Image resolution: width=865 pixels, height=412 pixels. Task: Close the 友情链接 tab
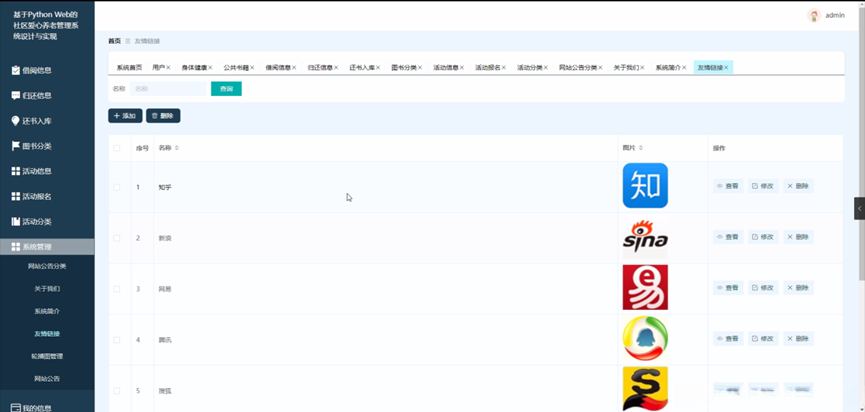(726, 68)
